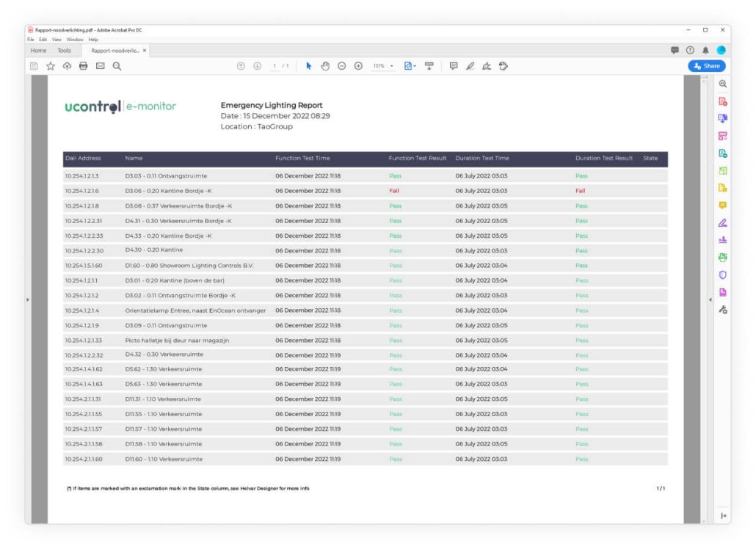Screen dimensions: 756x549
Task: Open the zoom percentage dropdown
Action: (x=384, y=66)
